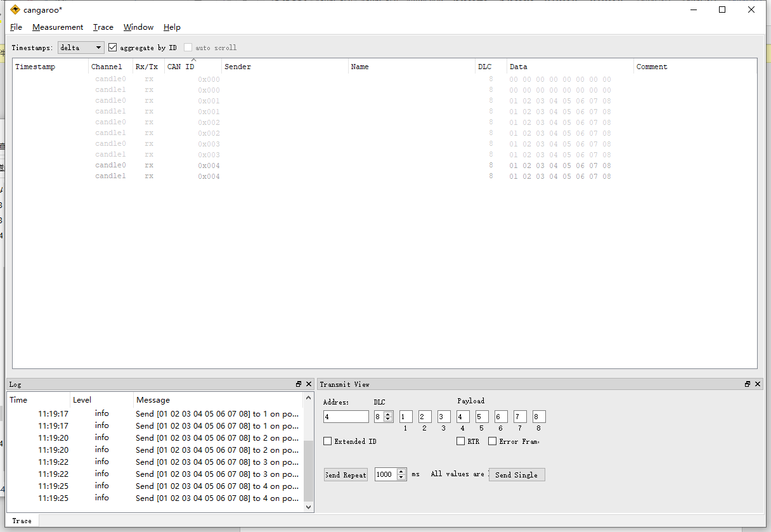
Task: Click payload byte 1 field
Action: (x=406, y=417)
